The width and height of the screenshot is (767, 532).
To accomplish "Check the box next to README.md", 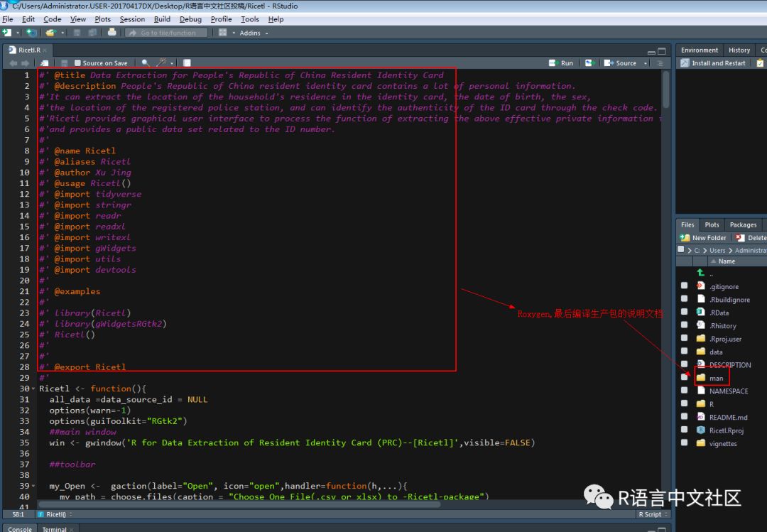I will pyautogui.click(x=684, y=418).
